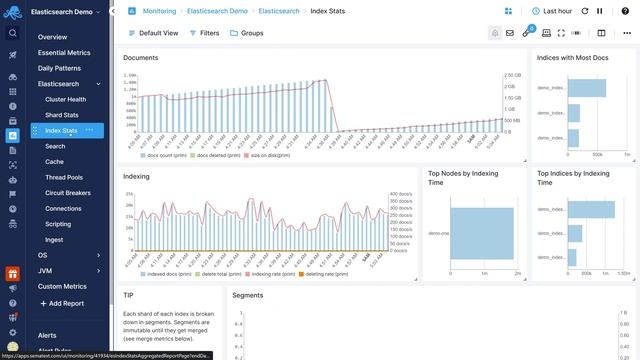Open Custom Metrics in the sidebar
Viewport: 640px width, 360px height.
pyautogui.click(x=62, y=286)
